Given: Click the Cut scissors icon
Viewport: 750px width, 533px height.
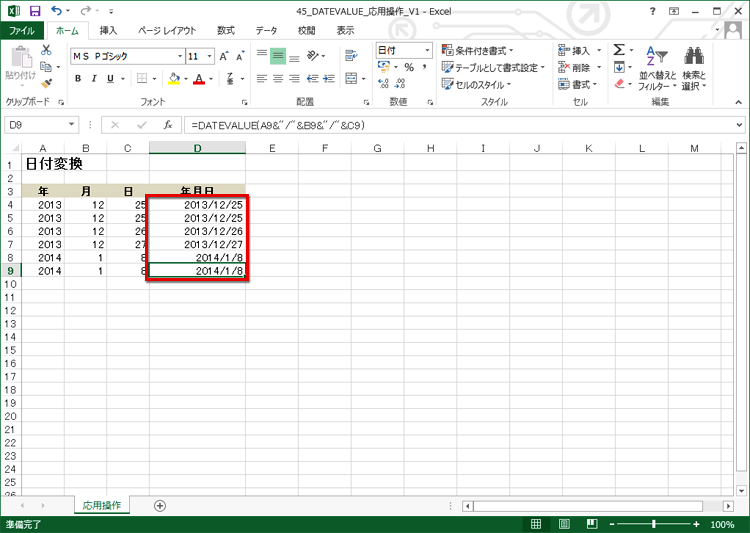Looking at the screenshot, I should pos(46,50).
